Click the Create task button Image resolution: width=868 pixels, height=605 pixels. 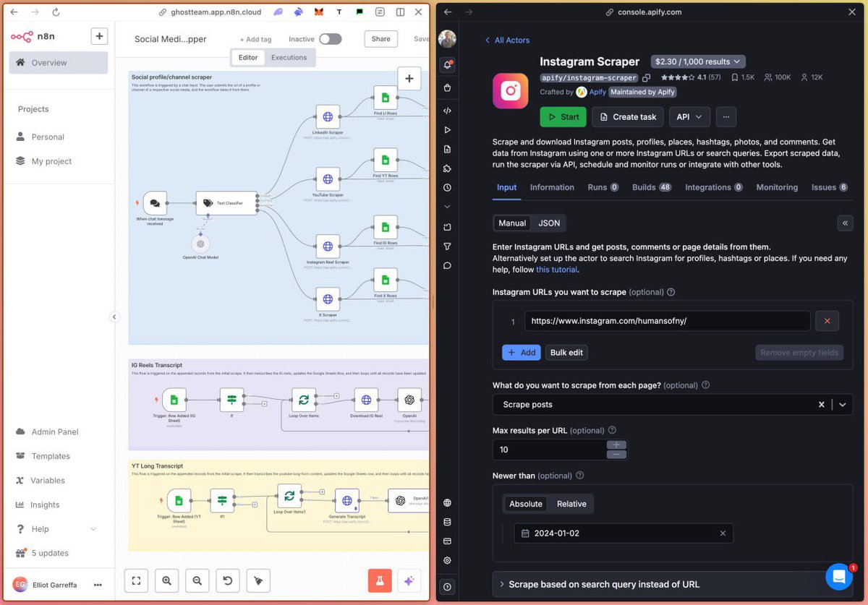point(628,116)
